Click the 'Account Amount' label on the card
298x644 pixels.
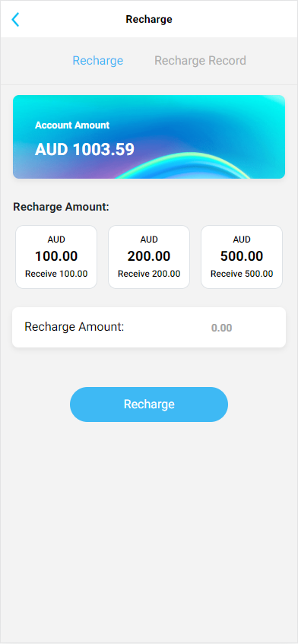[72, 125]
